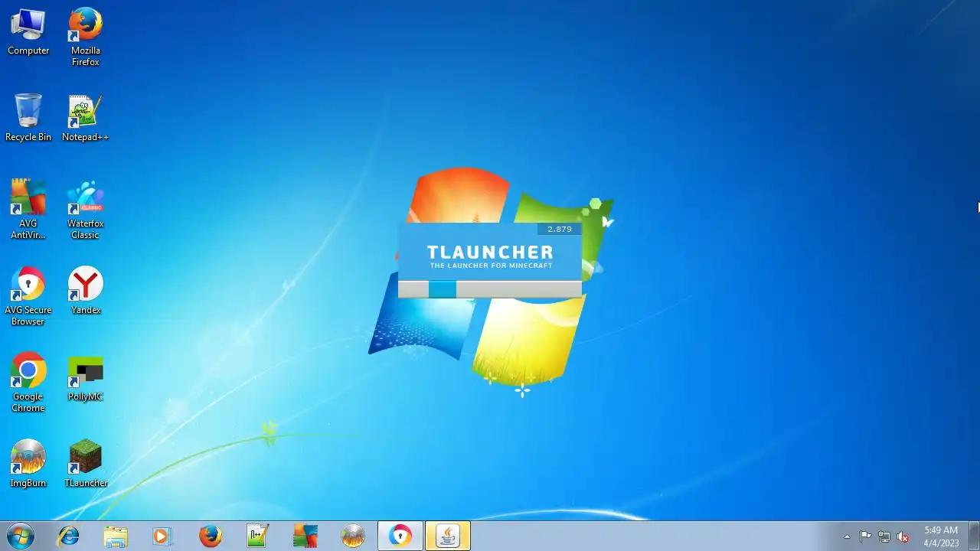
Task: Open the clock showing 5:49 AM
Action: pos(941,536)
